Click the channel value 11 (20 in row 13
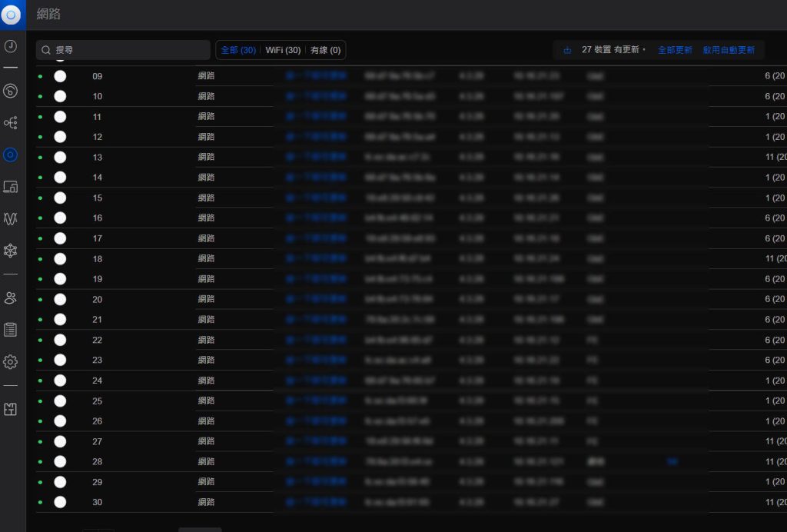This screenshot has height=532, width=787. coord(776,158)
